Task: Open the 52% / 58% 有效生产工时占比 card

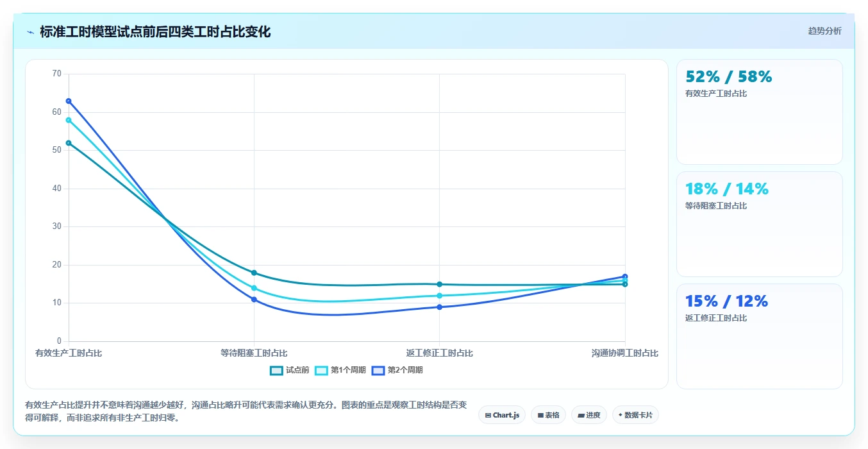Action: click(x=760, y=112)
